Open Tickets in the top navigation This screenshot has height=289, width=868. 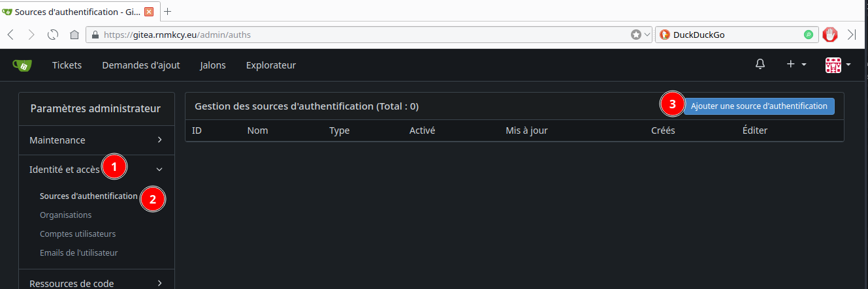[x=67, y=65]
